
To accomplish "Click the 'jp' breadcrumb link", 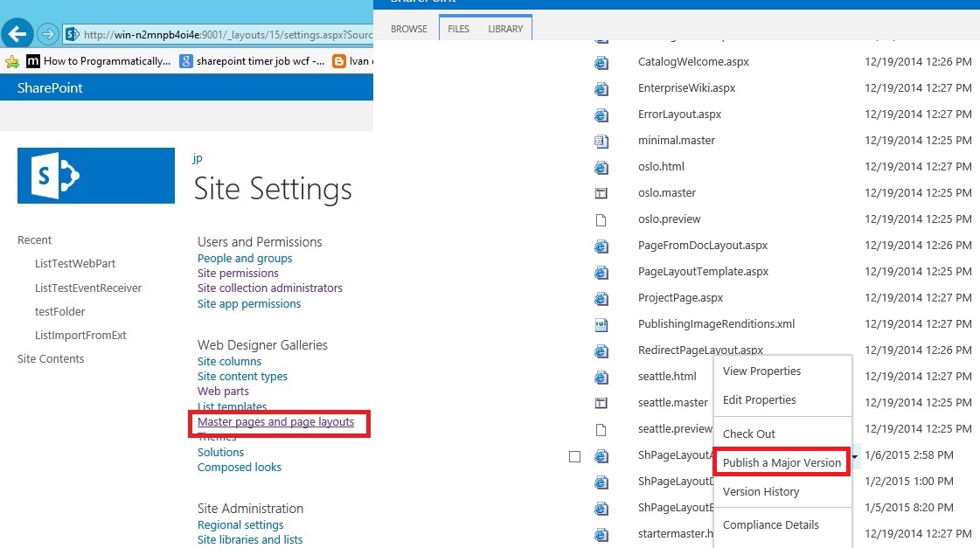I will pos(198,158).
